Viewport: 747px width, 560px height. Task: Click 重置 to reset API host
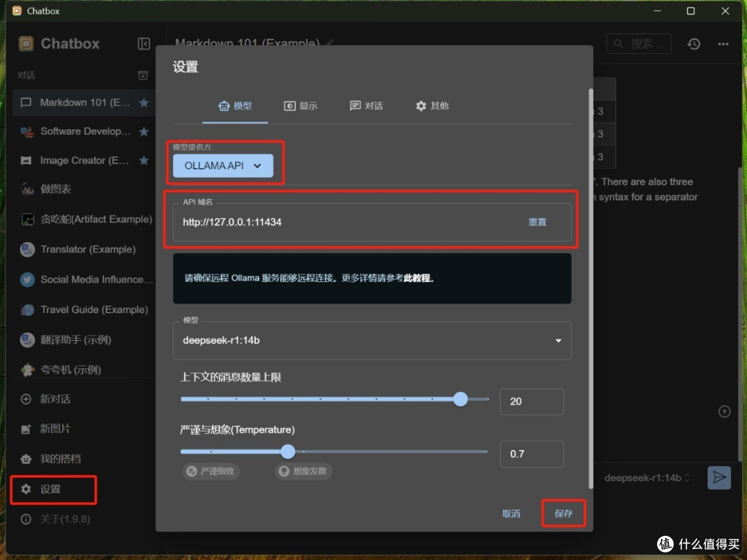pyautogui.click(x=537, y=222)
